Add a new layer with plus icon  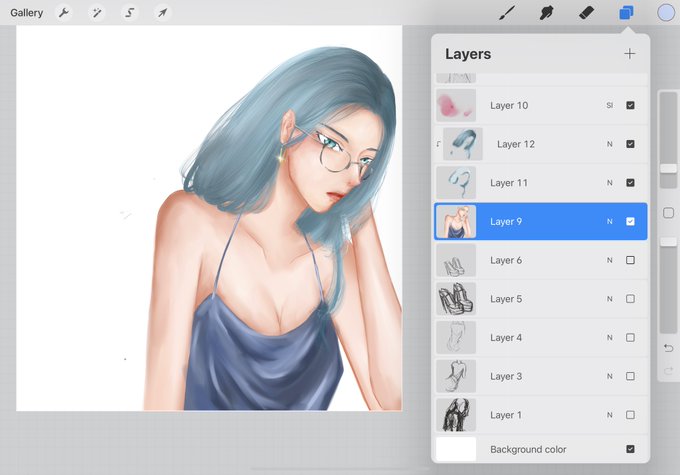tap(629, 54)
